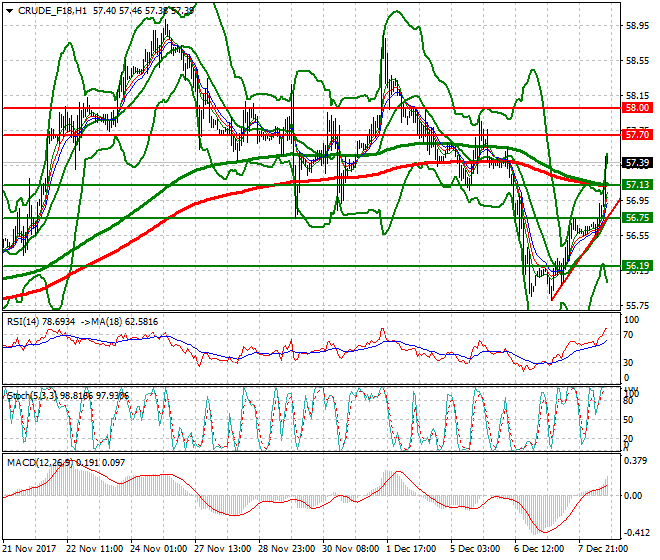This screenshot has height=560, width=660.
Task: Click the RSI scale value 70
Action: tap(628, 335)
